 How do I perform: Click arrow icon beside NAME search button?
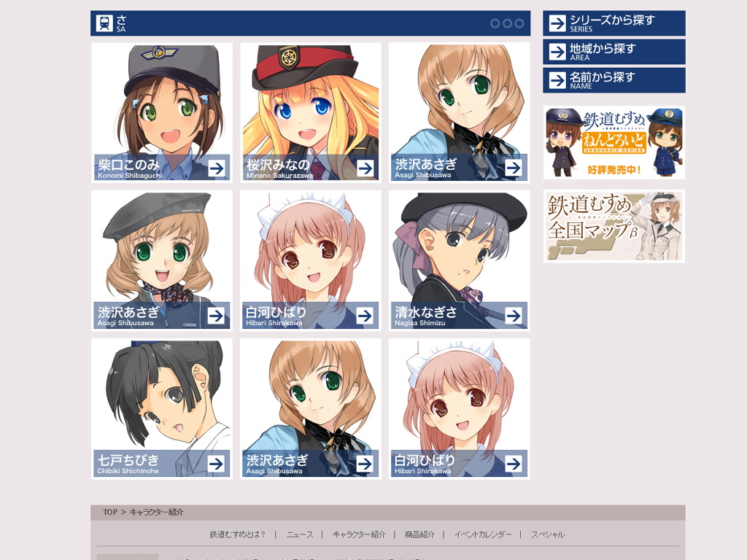pyautogui.click(x=557, y=80)
